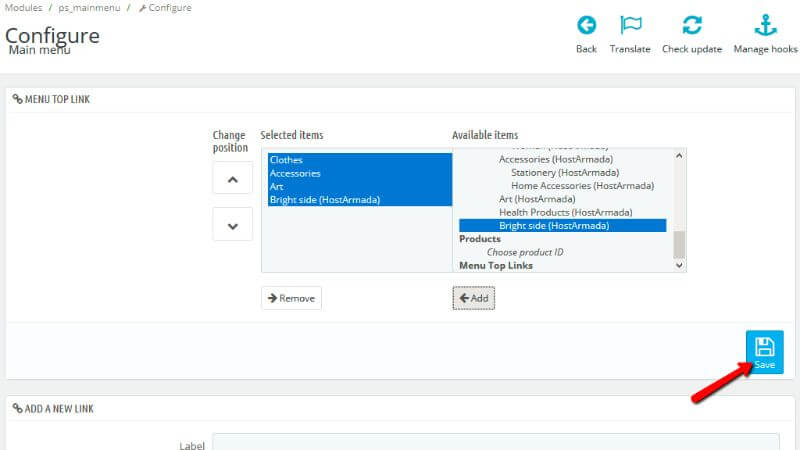The image size is (800, 450).
Task: Select Art in Selected items
Action: pyautogui.click(x=360, y=186)
